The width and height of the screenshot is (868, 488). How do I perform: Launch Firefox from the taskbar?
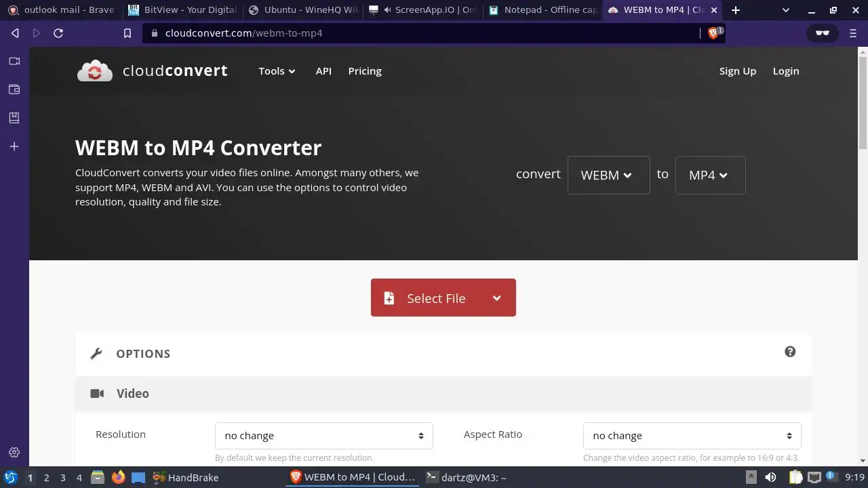click(119, 477)
